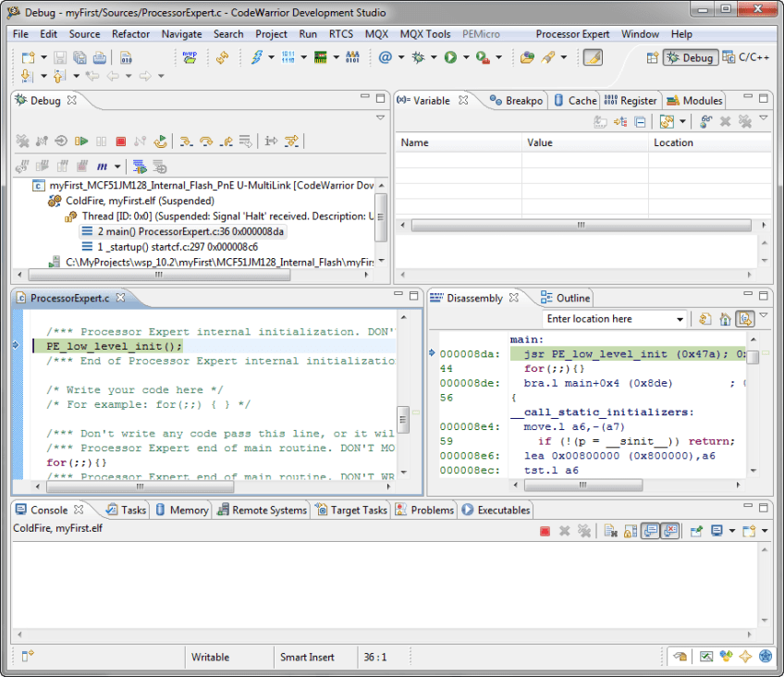The width and height of the screenshot is (784, 677).
Task: Click the Resume icon to continue execution
Action: 80,141
